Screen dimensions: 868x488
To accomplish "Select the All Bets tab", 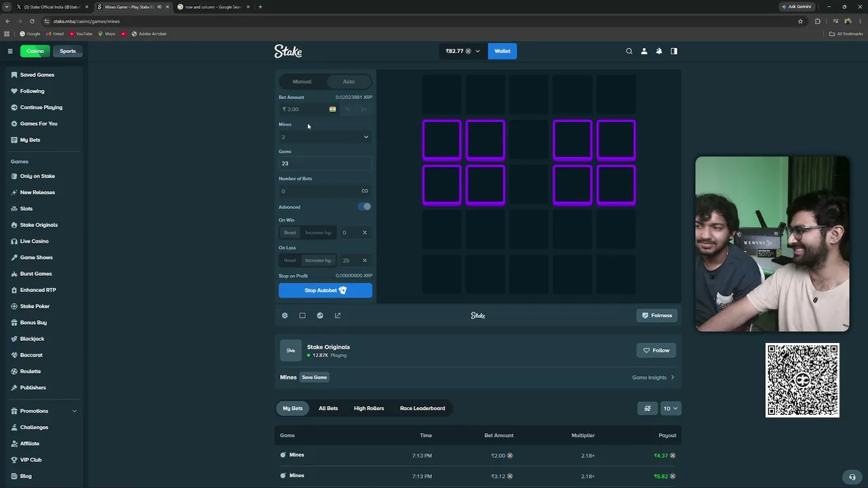I will click(328, 408).
